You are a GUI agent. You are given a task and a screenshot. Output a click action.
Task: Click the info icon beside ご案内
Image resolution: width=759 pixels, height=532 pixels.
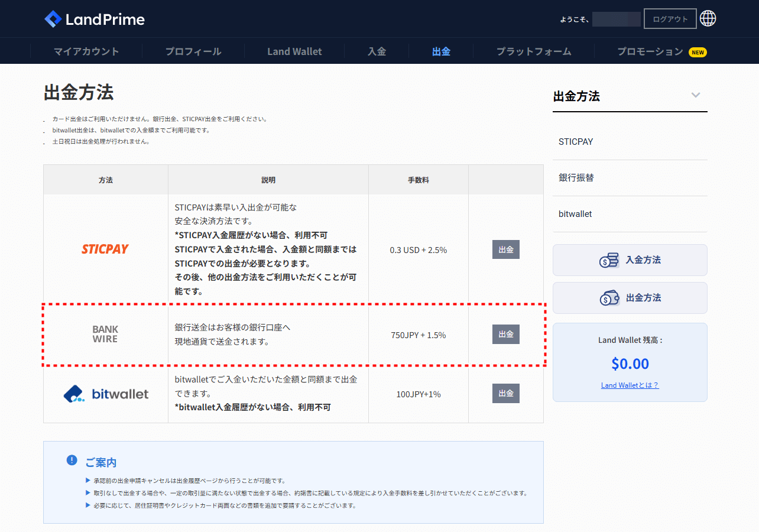tap(72, 460)
